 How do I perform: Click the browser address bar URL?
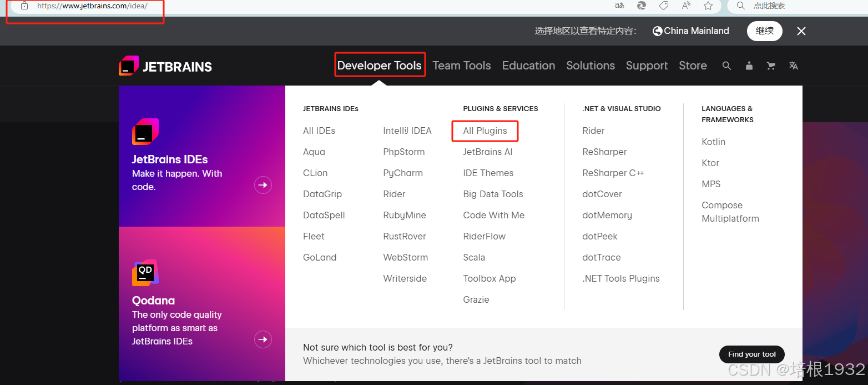tap(92, 6)
